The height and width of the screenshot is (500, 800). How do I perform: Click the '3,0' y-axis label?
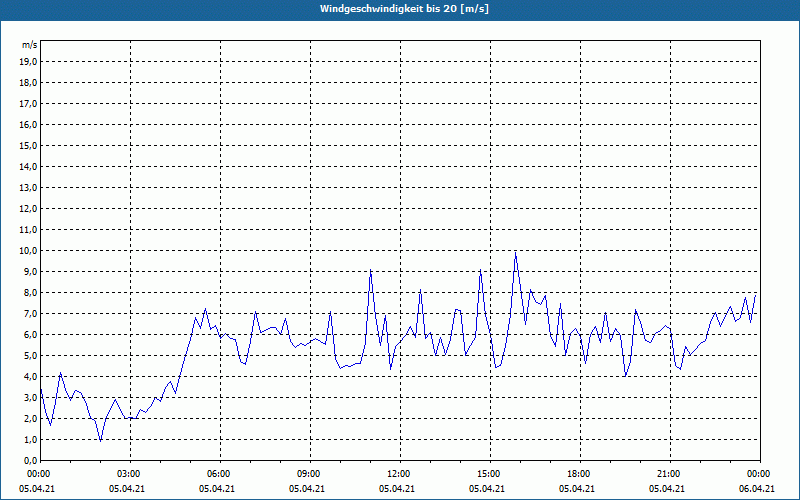(30, 397)
